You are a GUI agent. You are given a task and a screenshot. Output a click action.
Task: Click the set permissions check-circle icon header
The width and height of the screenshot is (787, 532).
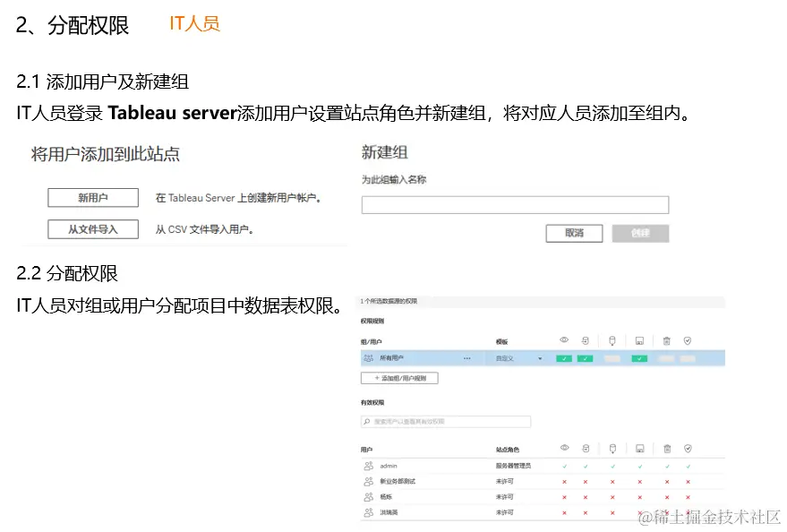pos(688,339)
